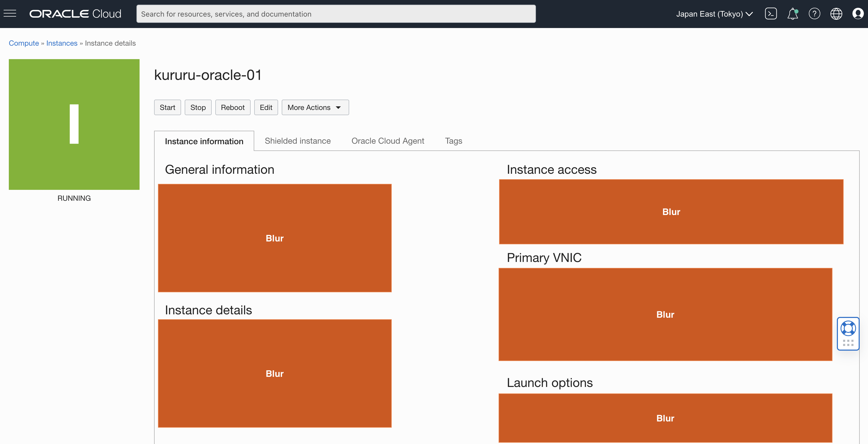Click the search resources input field

coord(336,14)
